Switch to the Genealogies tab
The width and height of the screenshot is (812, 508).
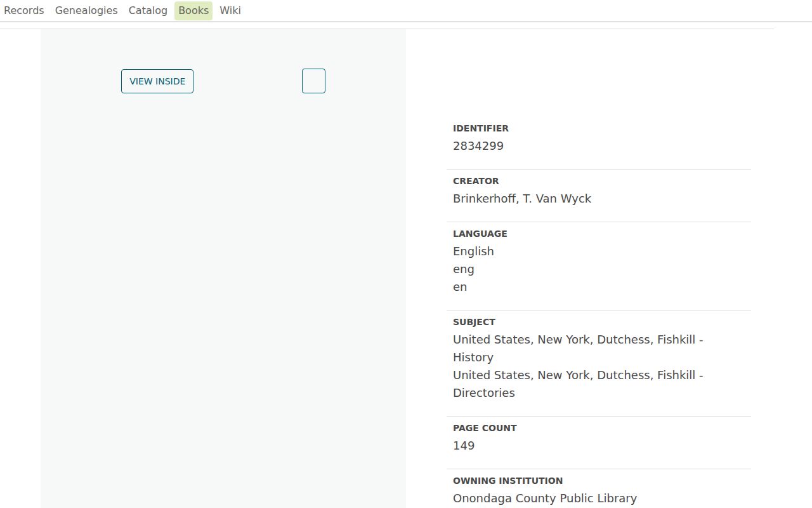(x=86, y=11)
